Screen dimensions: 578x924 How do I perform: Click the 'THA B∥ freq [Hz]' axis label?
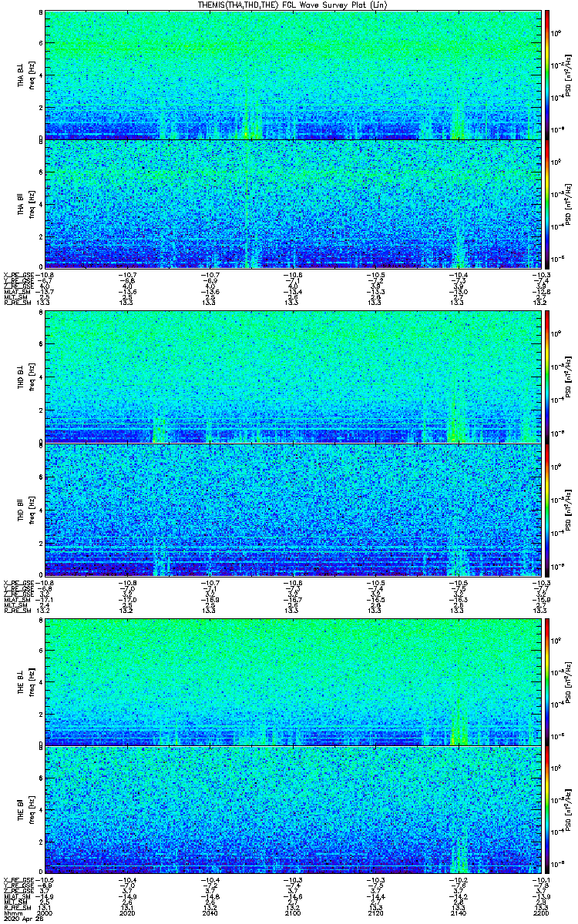coord(26,203)
